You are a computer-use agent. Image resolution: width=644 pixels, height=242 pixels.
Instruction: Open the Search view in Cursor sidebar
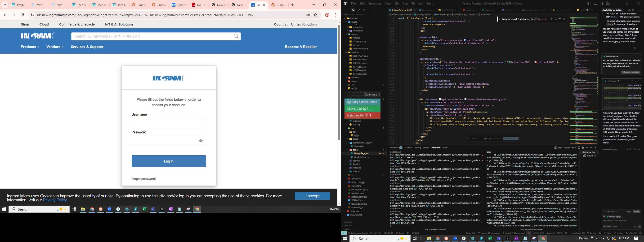[x=358, y=10]
